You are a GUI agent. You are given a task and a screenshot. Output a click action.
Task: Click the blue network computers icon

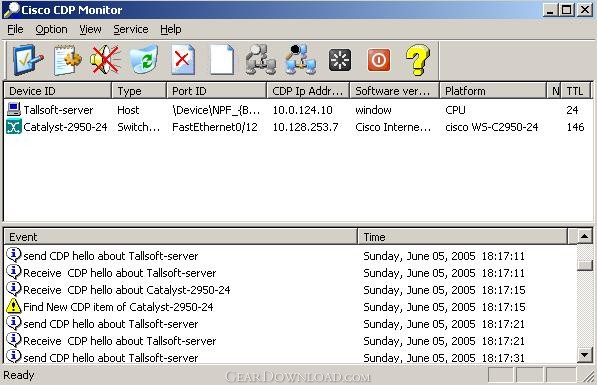click(300, 60)
